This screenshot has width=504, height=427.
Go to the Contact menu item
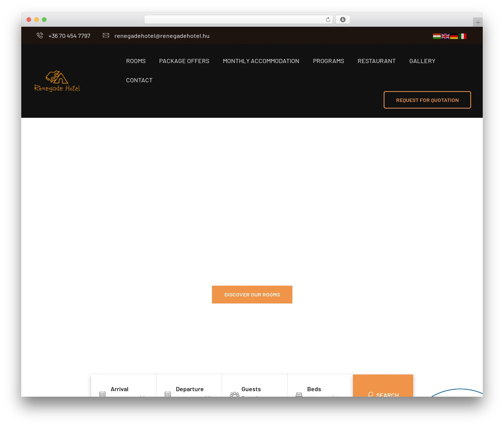click(x=139, y=80)
